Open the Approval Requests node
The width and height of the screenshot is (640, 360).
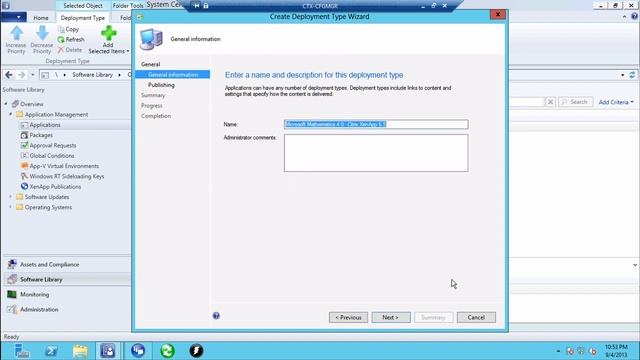click(x=53, y=145)
